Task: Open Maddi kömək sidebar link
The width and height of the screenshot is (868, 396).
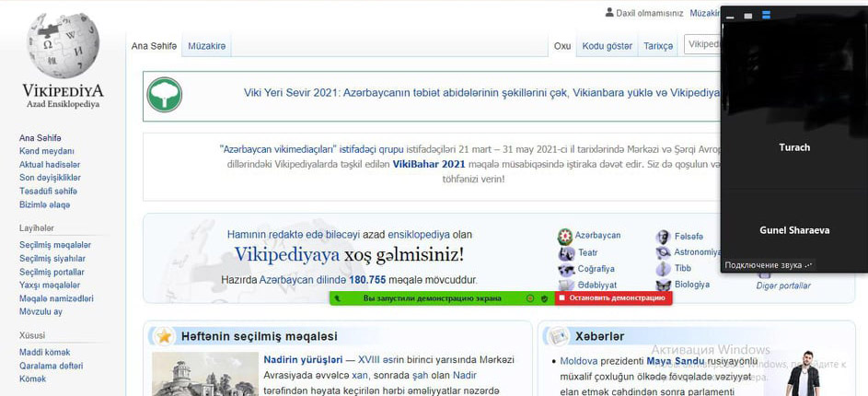Action: (44, 352)
